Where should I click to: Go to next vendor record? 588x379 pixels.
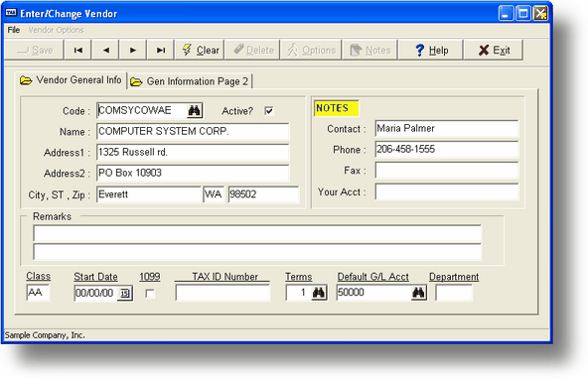133,50
